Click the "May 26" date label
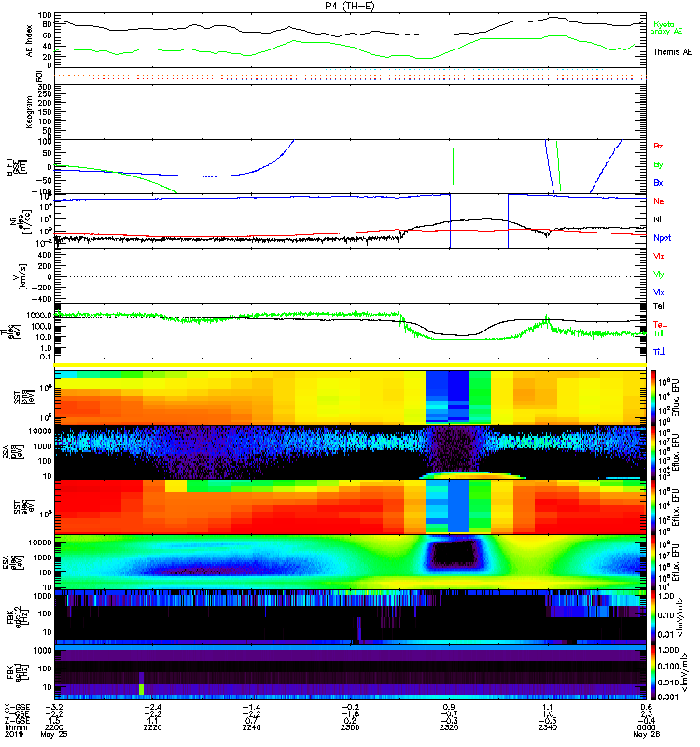 coord(646,735)
